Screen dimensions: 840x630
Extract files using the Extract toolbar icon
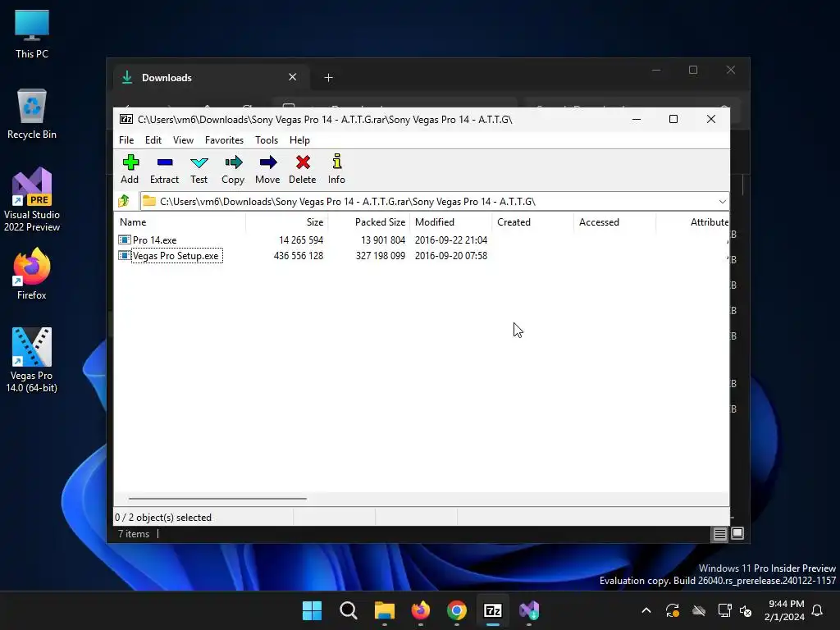point(164,169)
